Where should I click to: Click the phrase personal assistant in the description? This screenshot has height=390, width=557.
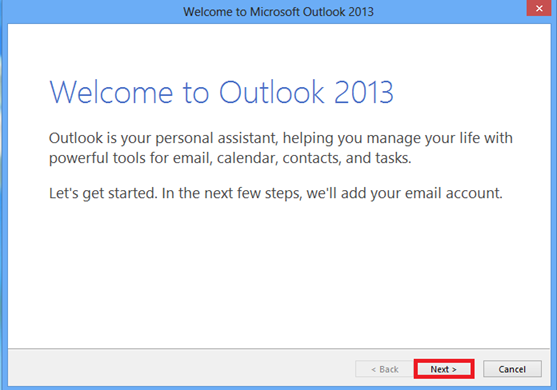pyautogui.click(x=216, y=138)
